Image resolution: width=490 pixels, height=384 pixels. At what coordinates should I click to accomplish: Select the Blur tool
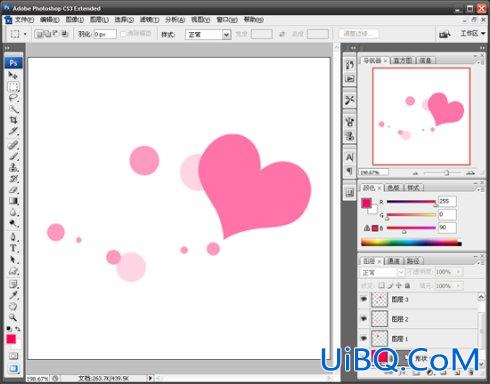pyautogui.click(x=13, y=212)
